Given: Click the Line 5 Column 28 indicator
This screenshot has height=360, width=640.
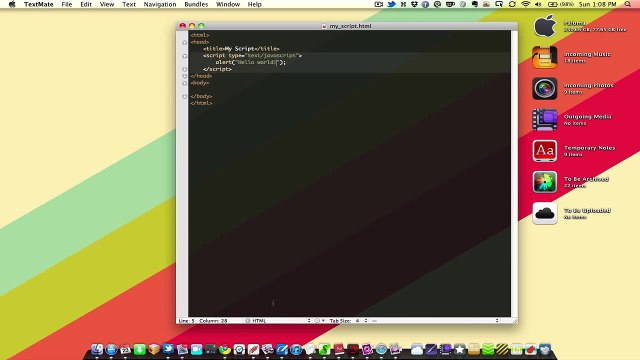Looking at the screenshot, I should coord(203,321).
